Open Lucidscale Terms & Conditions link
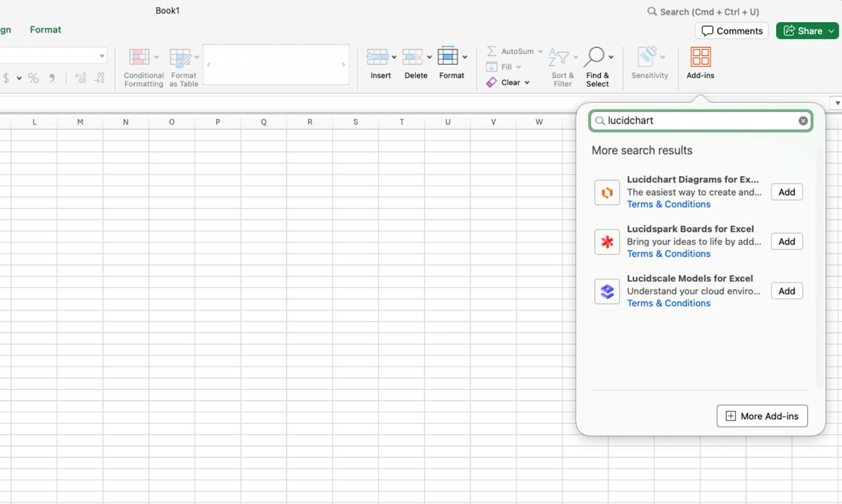 pyautogui.click(x=668, y=303)
